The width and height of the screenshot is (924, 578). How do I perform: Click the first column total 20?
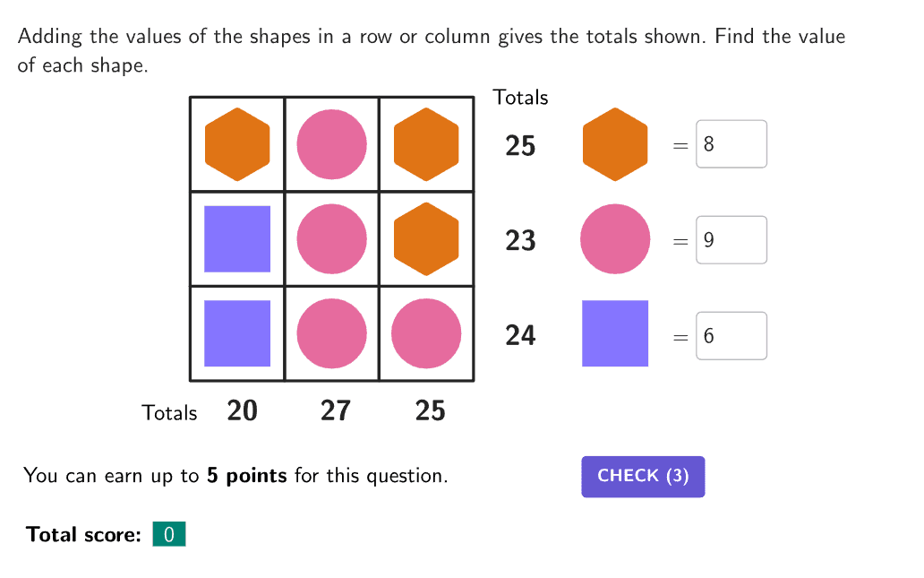coord(242,410)
